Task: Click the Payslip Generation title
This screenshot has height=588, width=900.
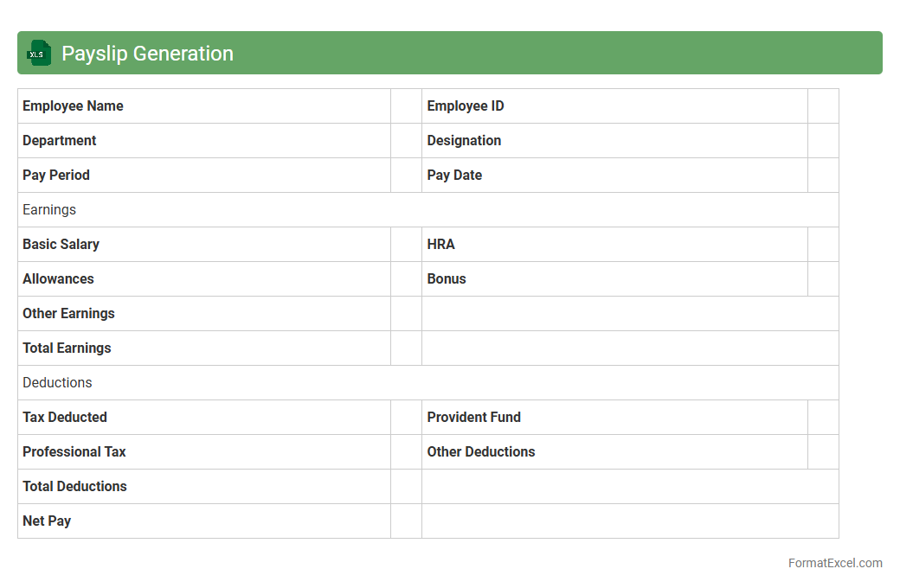Action: click(x=147, y=54)
